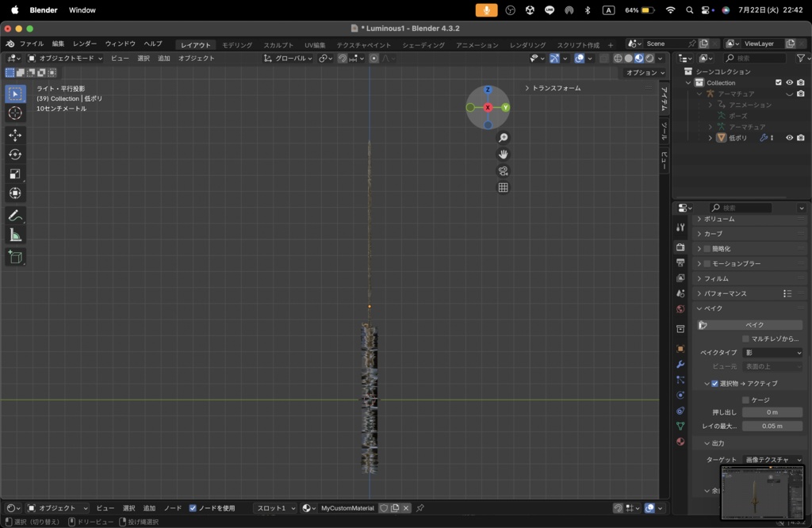Activate the Scale tool
Screen dimensions: 812x528
(15, 174)
